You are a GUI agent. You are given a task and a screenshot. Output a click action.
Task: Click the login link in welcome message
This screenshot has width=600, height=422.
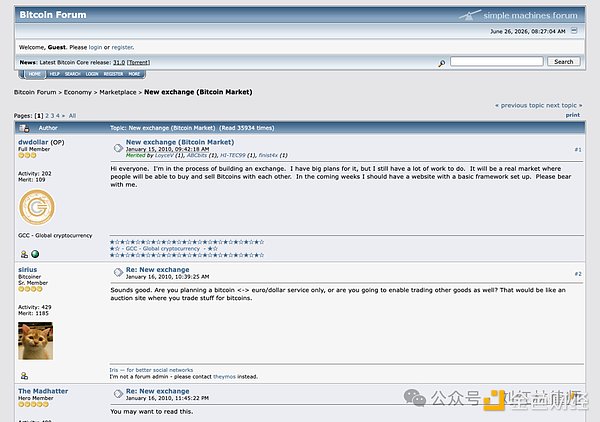click(x=95, y=47)
